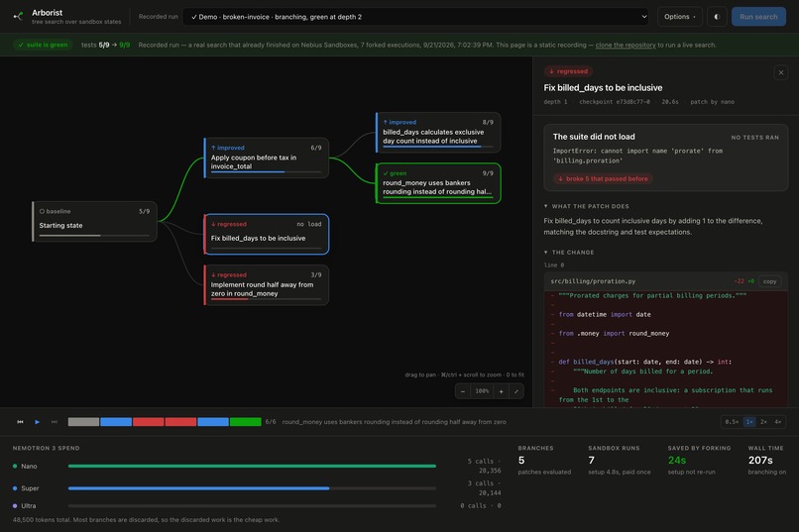The height and width of the screenshot is (532, 799).
Task: Copy the proration.py diff
Action: pos(769,281)
